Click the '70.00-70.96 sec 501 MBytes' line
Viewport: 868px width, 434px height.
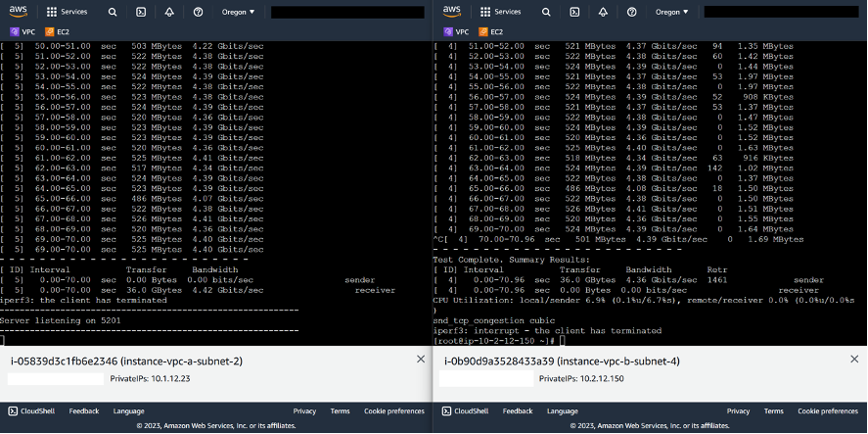[x=618, y=239]
